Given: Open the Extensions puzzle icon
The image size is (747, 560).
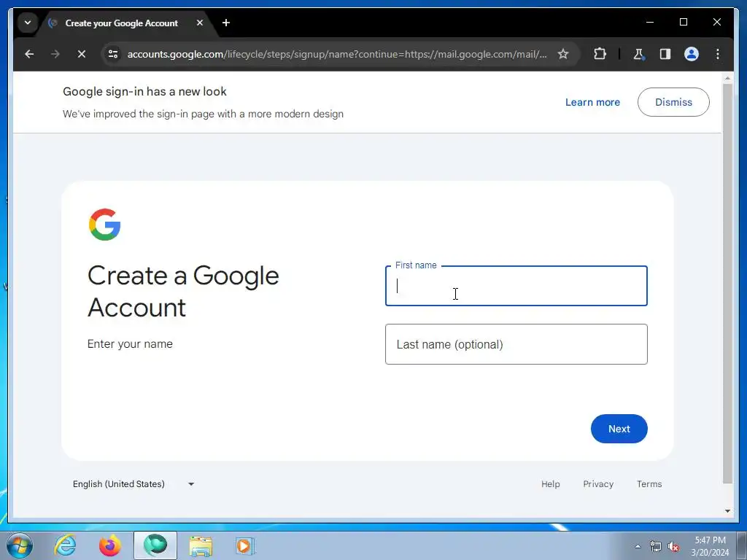Looking at the screenshot, I should pyautogui.click(x=600, y=54).
